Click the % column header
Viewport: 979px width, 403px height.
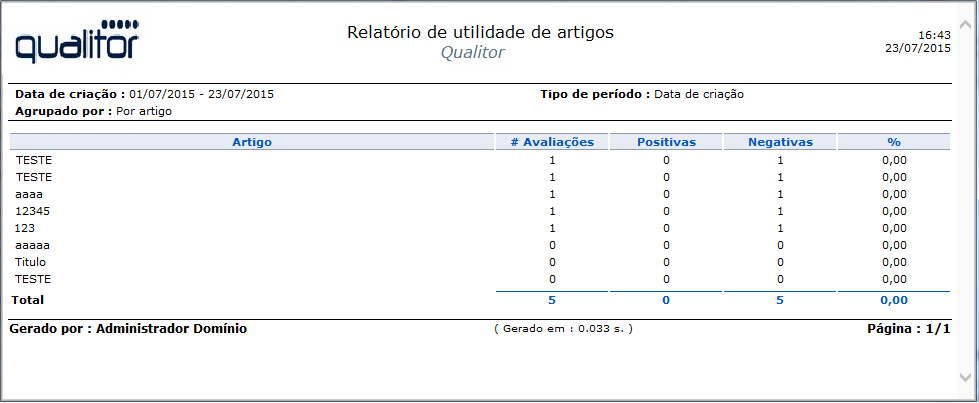tap(894, 142)
